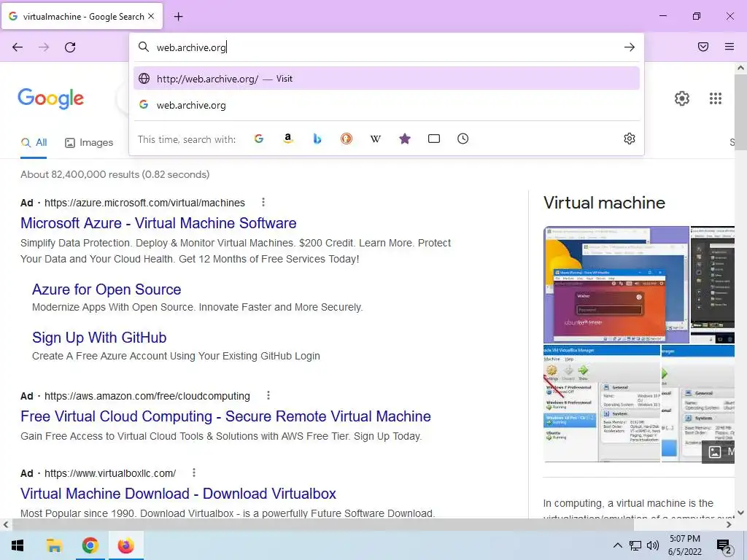Open a new tab with plus button
747x560 pixels.
[178, 17]
